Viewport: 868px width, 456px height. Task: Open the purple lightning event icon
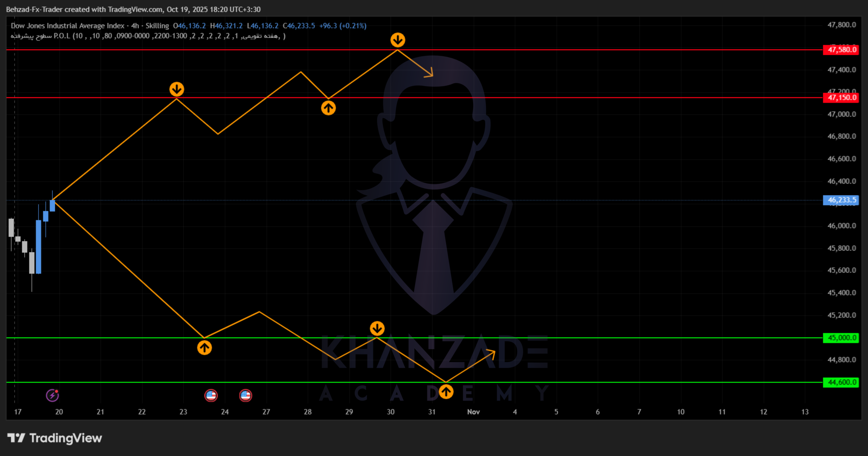(52, 395)
